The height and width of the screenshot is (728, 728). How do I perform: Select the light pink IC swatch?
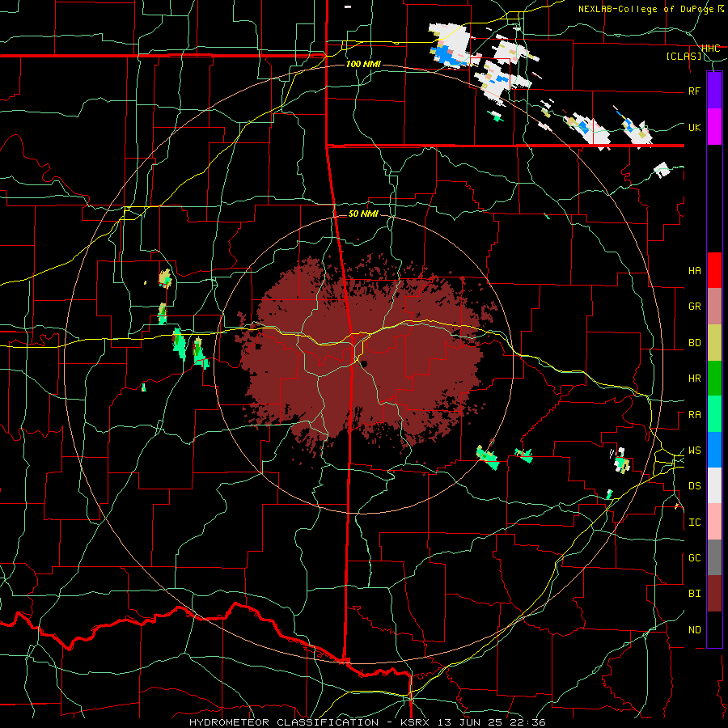[714, 522]
